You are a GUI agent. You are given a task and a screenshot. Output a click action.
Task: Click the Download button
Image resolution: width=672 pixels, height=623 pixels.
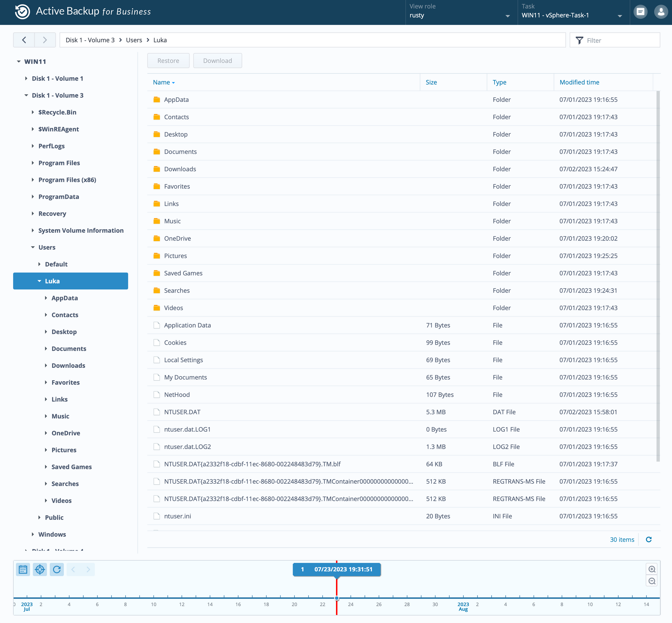218,61
